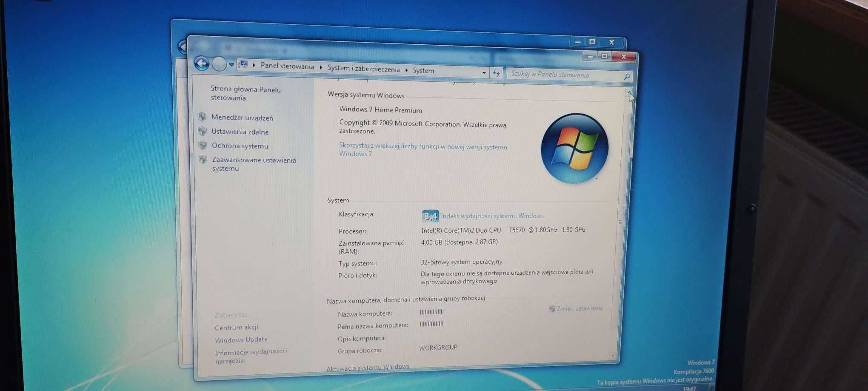Select 'Panel sterowania' breadcrumb
868x391 pixels.
tap(287, 66)
